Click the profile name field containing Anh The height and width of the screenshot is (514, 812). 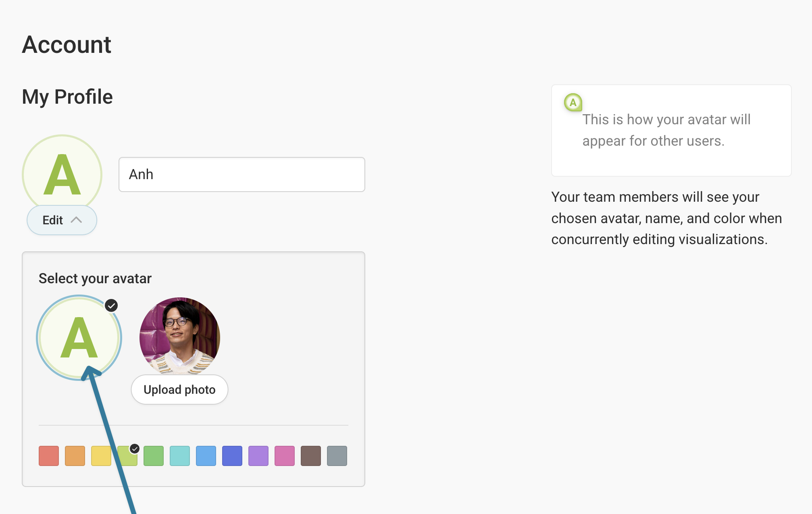(242, 174)
